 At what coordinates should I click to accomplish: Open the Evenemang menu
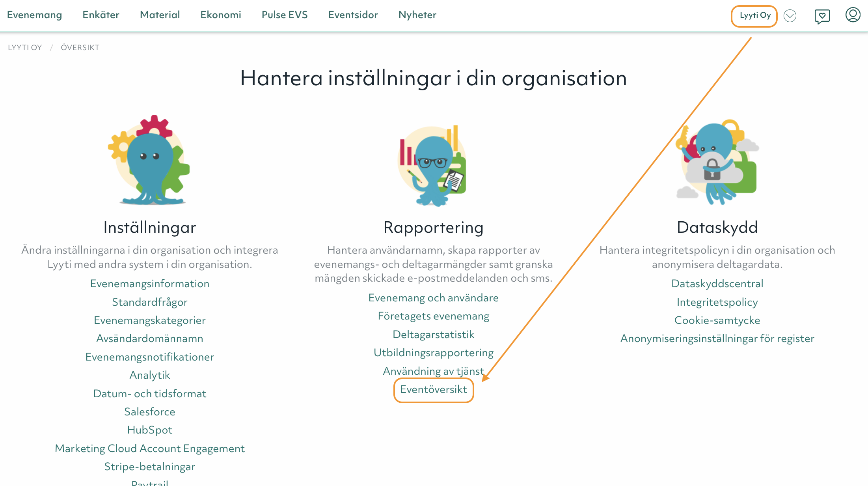tap(35, 15)
